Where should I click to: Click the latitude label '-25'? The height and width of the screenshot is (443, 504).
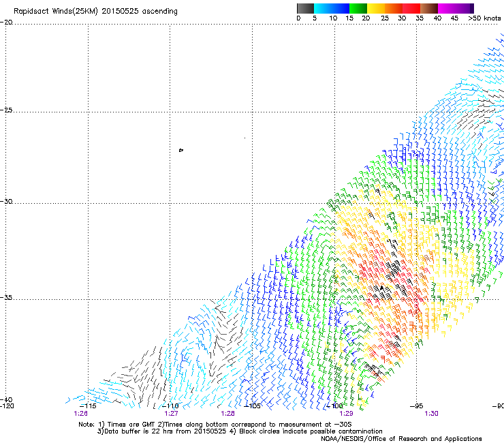pyautogui.click(x=6, y=110)
